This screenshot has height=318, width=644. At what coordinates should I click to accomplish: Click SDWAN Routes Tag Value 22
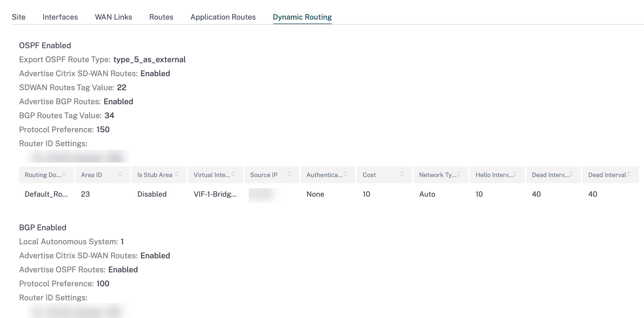click(x=122, y=87)
